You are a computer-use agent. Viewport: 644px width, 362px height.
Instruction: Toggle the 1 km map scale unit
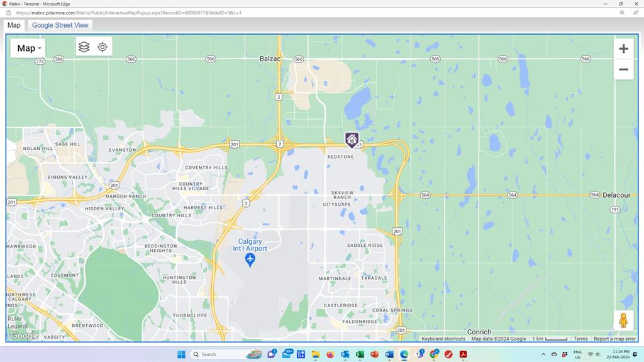[550, 339]
